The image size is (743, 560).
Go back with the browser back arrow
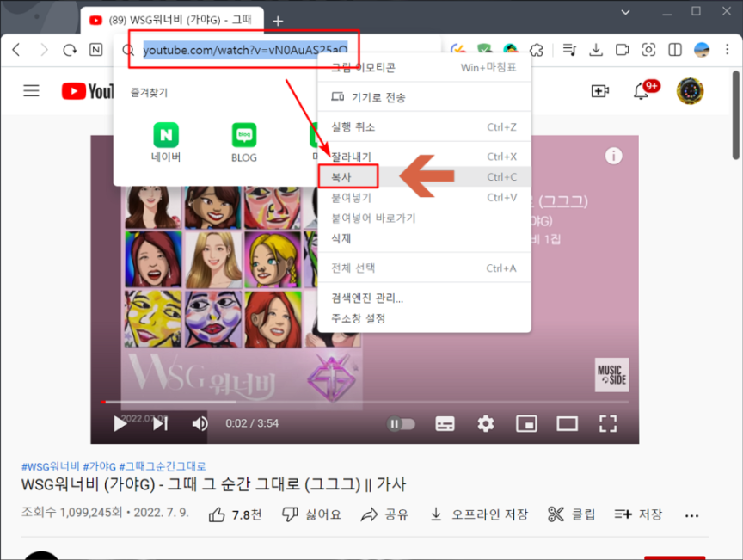(16, 50)
